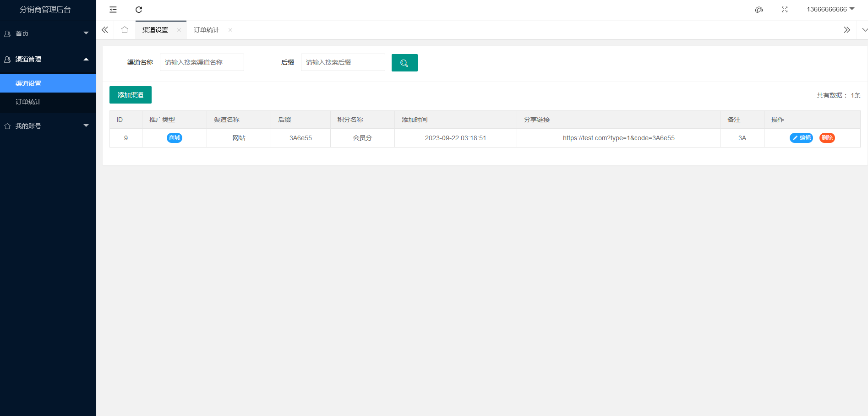Toggle fullscreen mode icon

coord(785,10)
